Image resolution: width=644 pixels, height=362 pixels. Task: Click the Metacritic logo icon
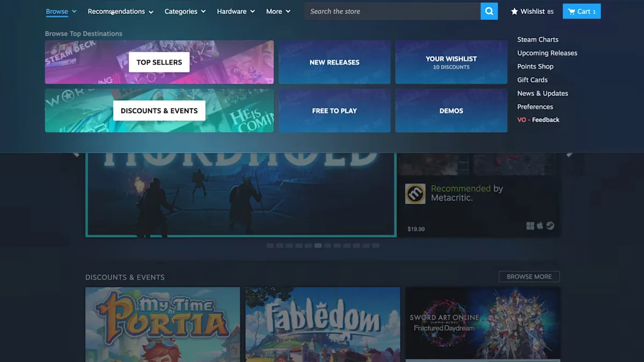(415, 194)
